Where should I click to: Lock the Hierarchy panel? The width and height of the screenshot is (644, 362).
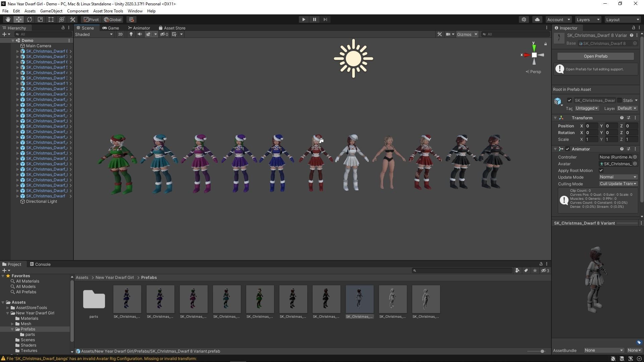[x=63, y=28]
